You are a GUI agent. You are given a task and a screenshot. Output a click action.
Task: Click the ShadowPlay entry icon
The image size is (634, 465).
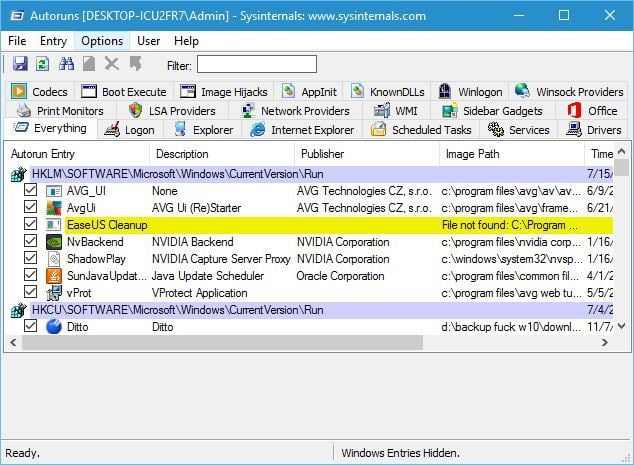pos(54,259)
